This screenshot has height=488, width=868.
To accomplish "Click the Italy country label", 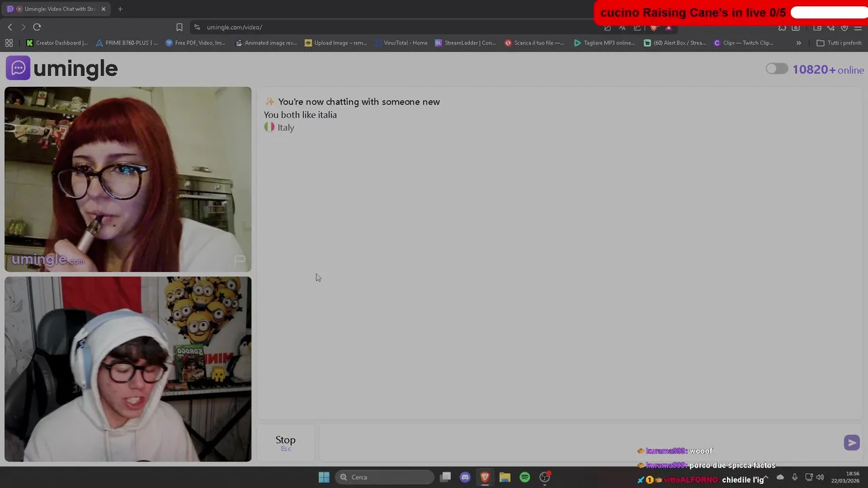I will tap(279, 127).
